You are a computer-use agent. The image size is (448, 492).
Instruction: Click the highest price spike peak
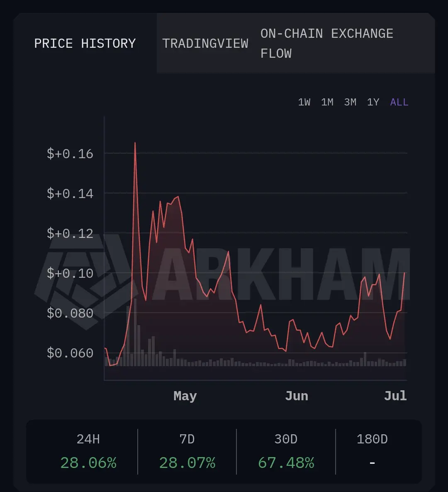pyautogui.click(x=135, y=143)
